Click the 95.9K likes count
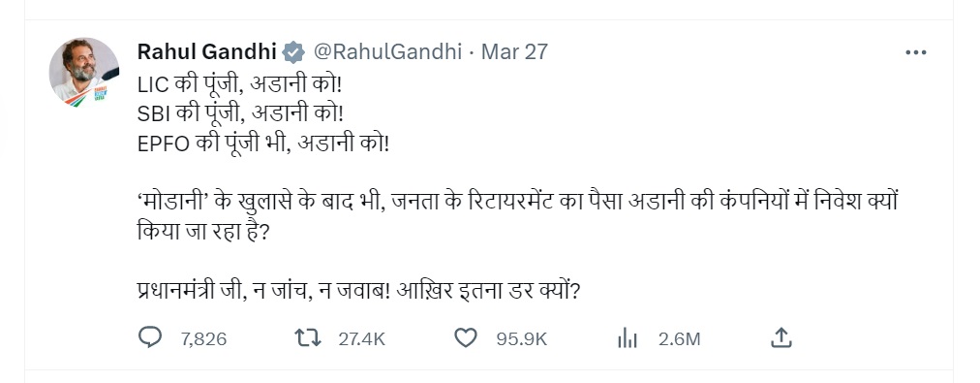Image resolution: width=980 pixels, height=383 pixels. 522,339
